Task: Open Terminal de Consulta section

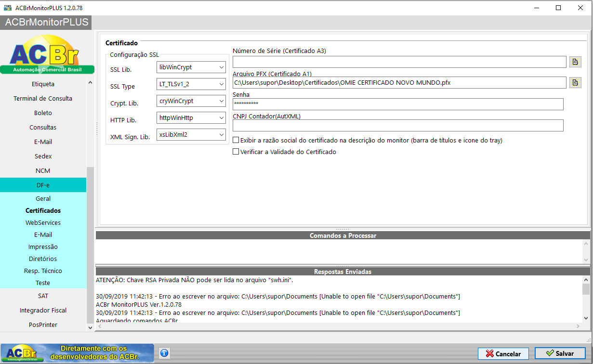Action: pyautogui.click(x=43, y=98)
